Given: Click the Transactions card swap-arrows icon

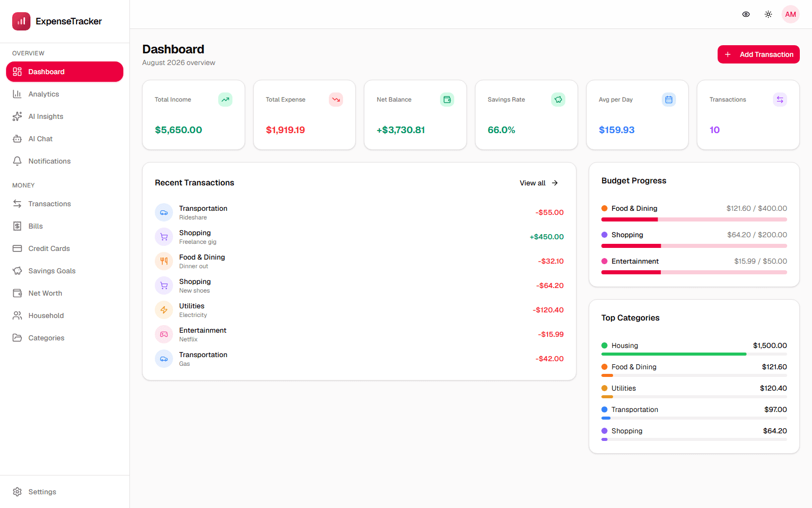Looking at the screenshot, I should pos(780,100).
